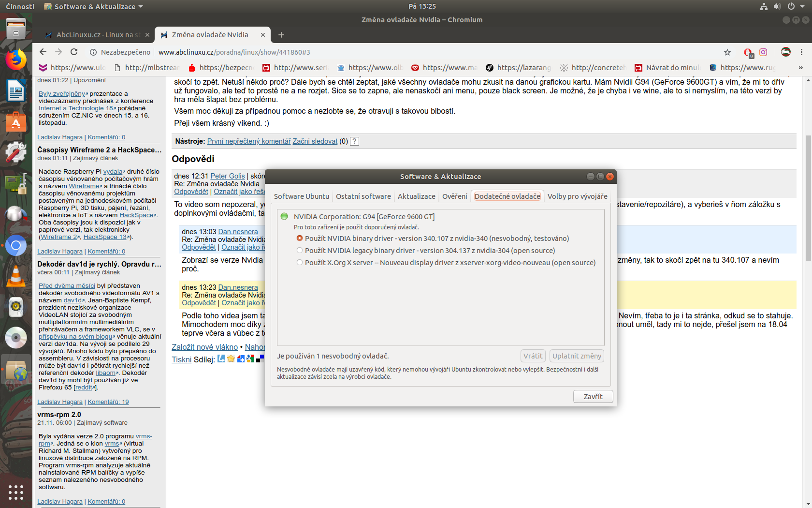Open Činnosti activities overview

20,6
